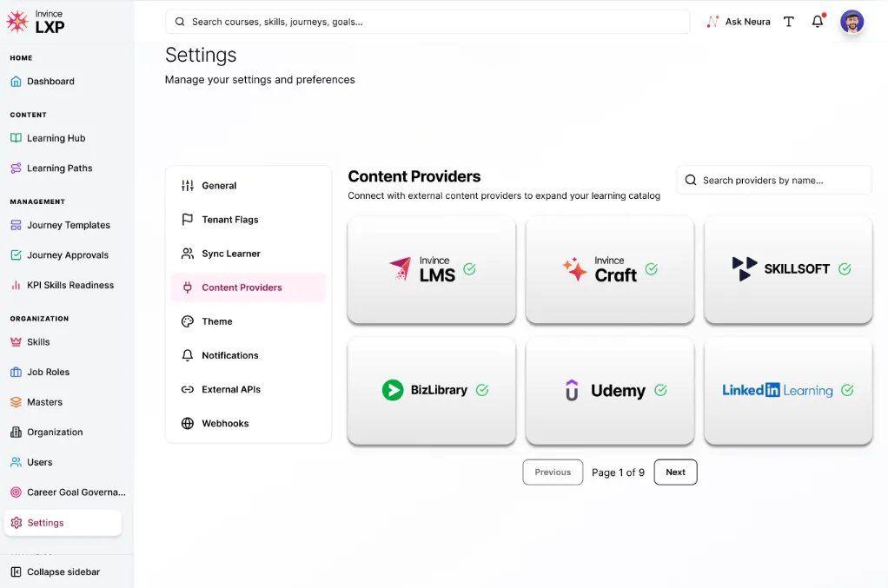This screenshot has height=588, width=888.
Task: Click the Search providers by name field
Action: tap(774, 180)
